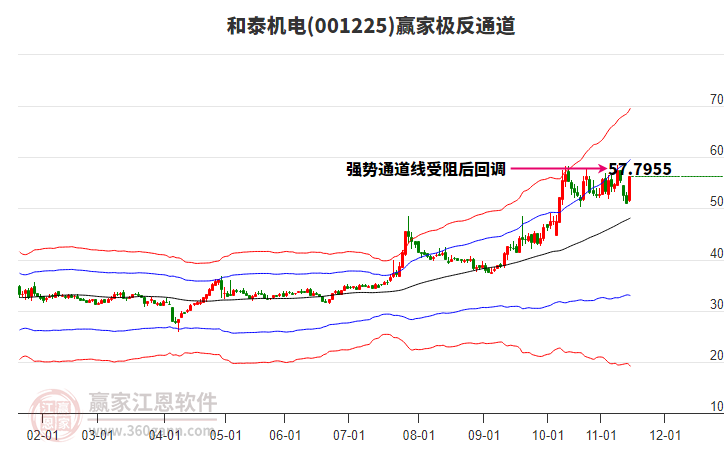726x450 pixels.
Task: Click the 02-01 date axis label
Action: (x=42, y=436)
